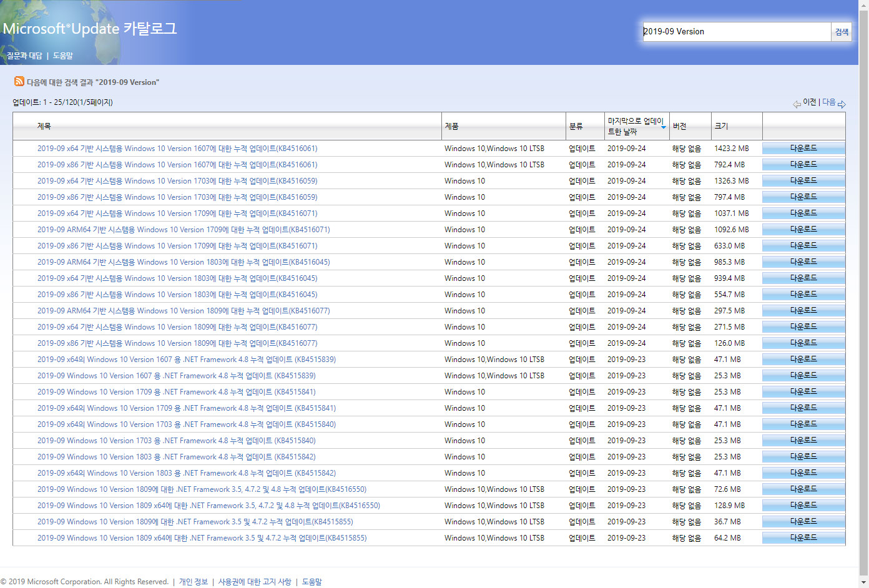Screen dimensions: 869x588
Task: Click scrollbar up arrow at top right
Action: pos(864,4)
